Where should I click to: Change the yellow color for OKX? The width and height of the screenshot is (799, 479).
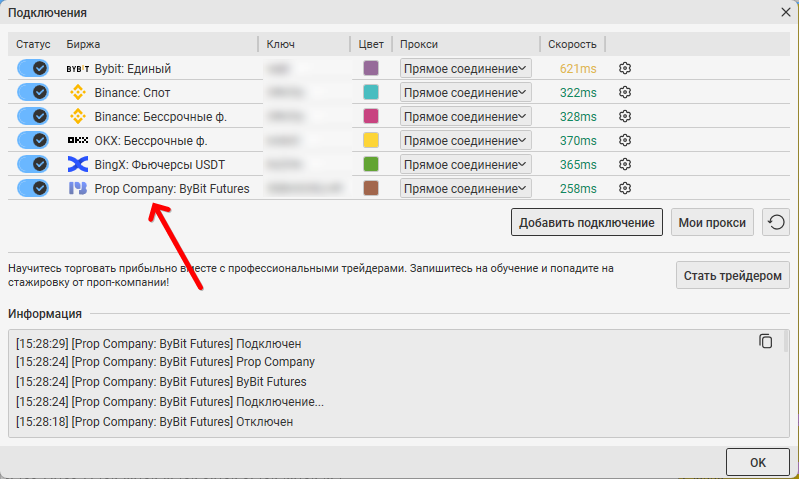coord(371,140)
